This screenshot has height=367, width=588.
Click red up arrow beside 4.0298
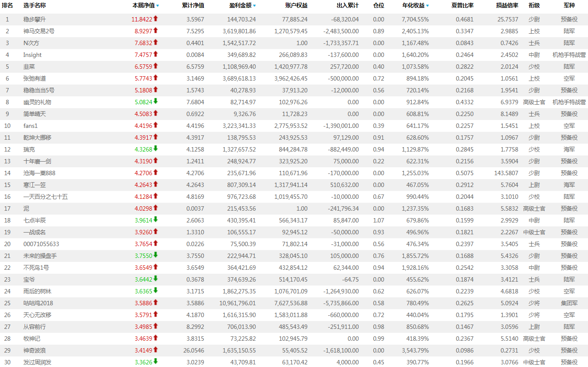tap(156, 208)
